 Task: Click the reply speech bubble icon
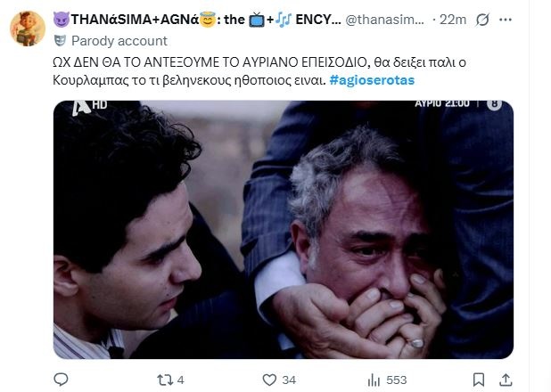coord(61,380)
